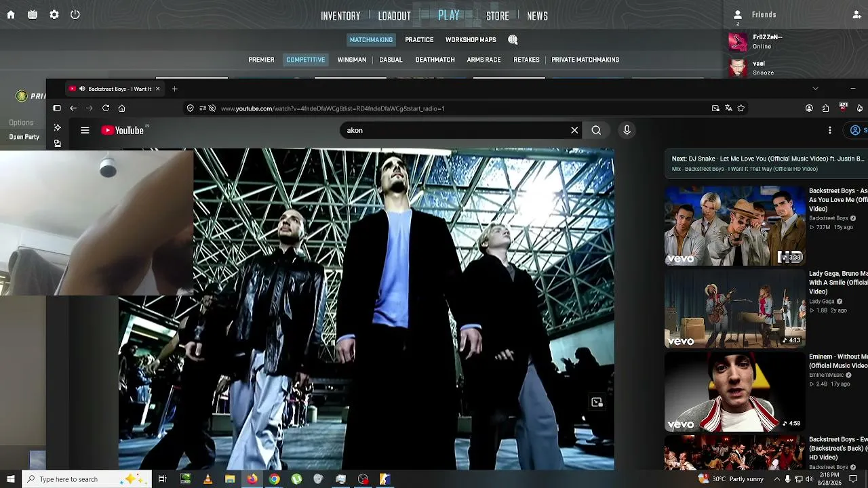Show hidden system tray icons
Viewport: 868px width, 488px height.
[x=777, y=479]
